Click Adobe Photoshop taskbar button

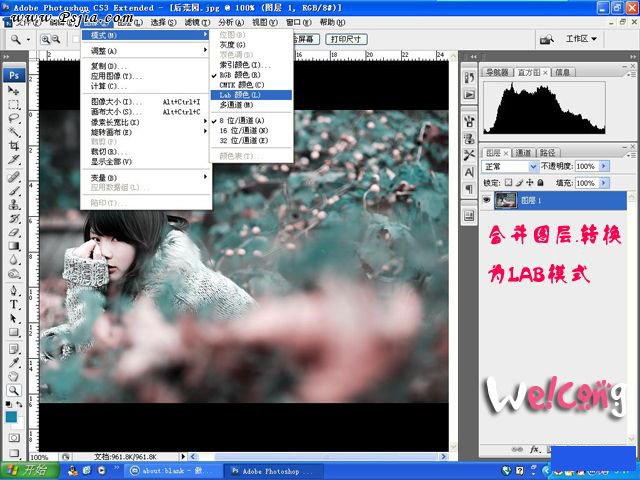point(273,471)
